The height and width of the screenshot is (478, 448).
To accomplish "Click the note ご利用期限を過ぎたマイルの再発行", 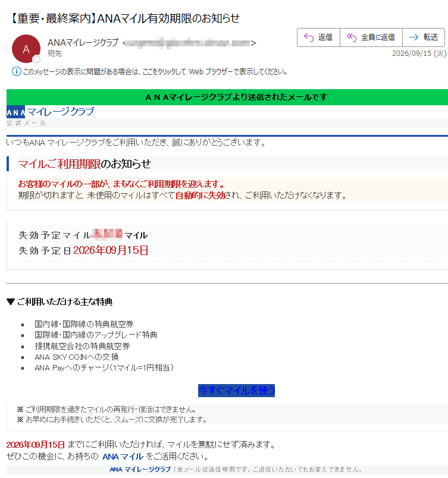I will point(106,409).
